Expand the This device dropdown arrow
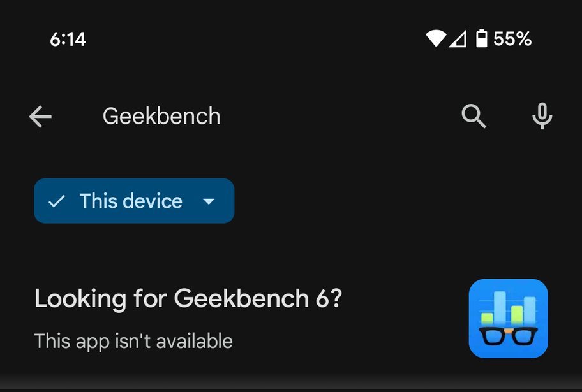Screen dimensions: 582x392 (209, 201)
